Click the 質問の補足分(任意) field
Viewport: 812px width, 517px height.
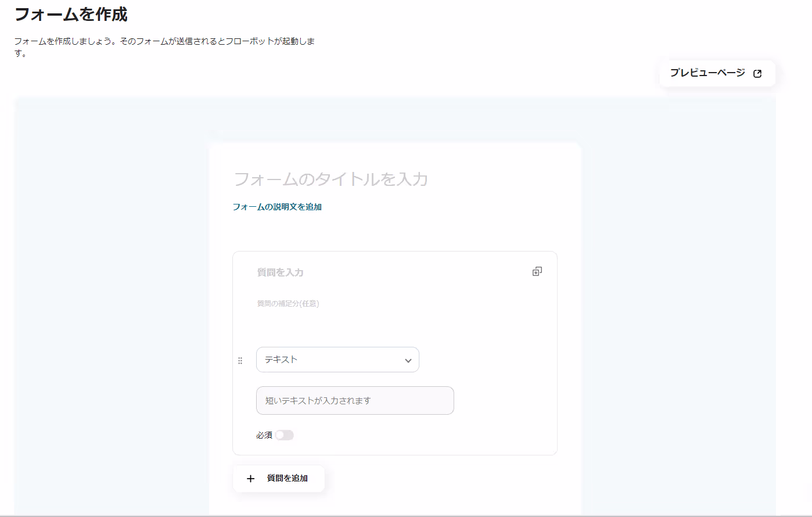click(x=288, y=303)
